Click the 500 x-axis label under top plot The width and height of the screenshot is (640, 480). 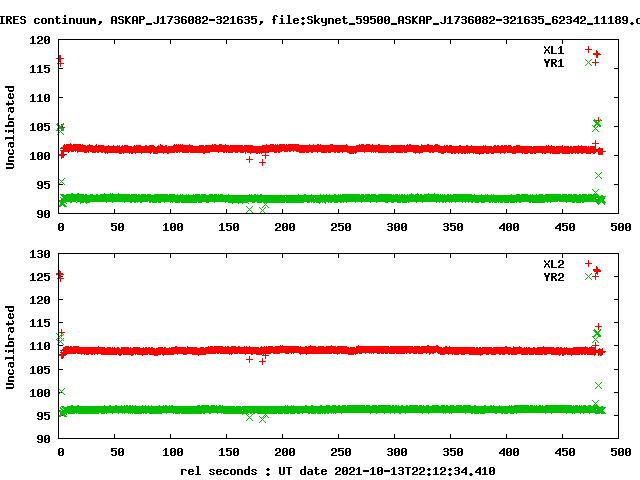pyautogui.click(x=620, y=227)
